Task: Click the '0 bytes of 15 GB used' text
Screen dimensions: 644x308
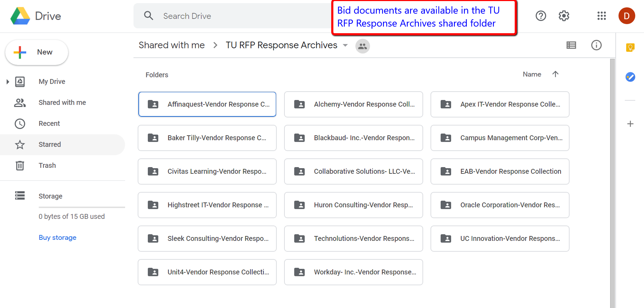Action: pos(72,216)
